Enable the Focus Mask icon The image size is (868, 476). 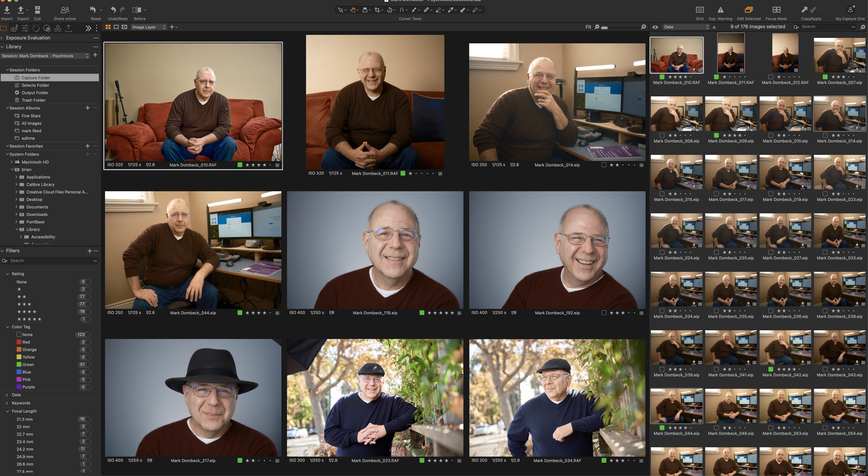tap(776, 10)
